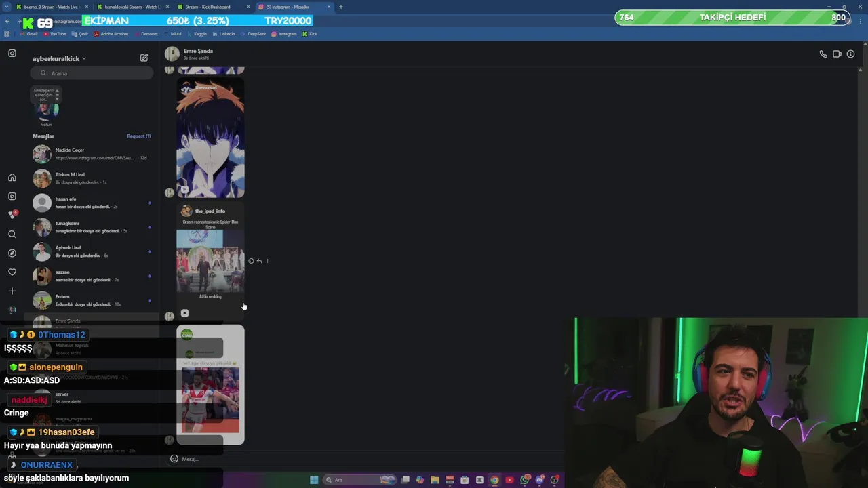This screenshot has width=868, height=488.
Task: Open the Reels icon in Instagram sidebar
Action: coord(12,197)
